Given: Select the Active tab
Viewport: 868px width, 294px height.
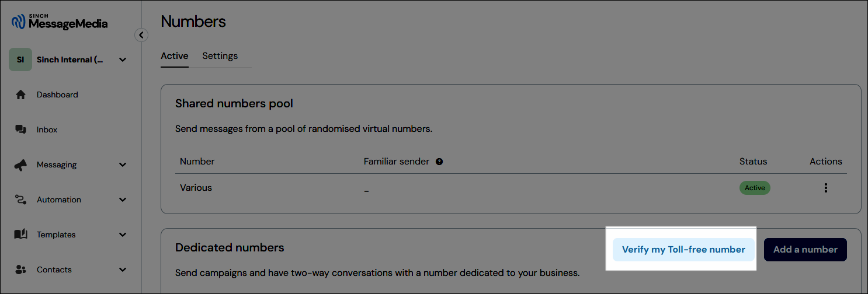Looking at the screenshot, I should 174,56.
